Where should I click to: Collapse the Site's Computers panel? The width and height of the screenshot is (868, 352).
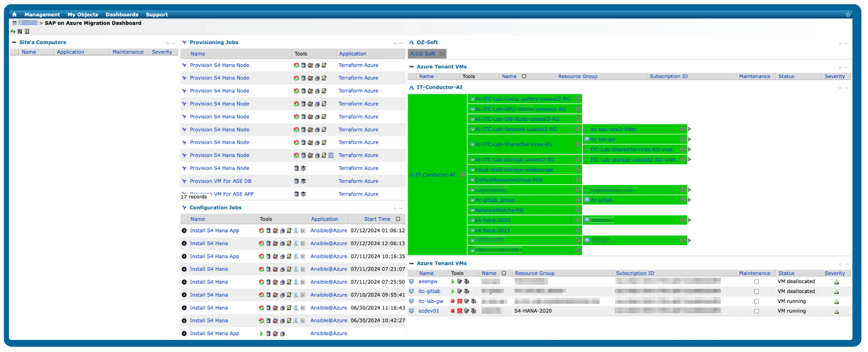pyautogui.click(x=14, y=43)
